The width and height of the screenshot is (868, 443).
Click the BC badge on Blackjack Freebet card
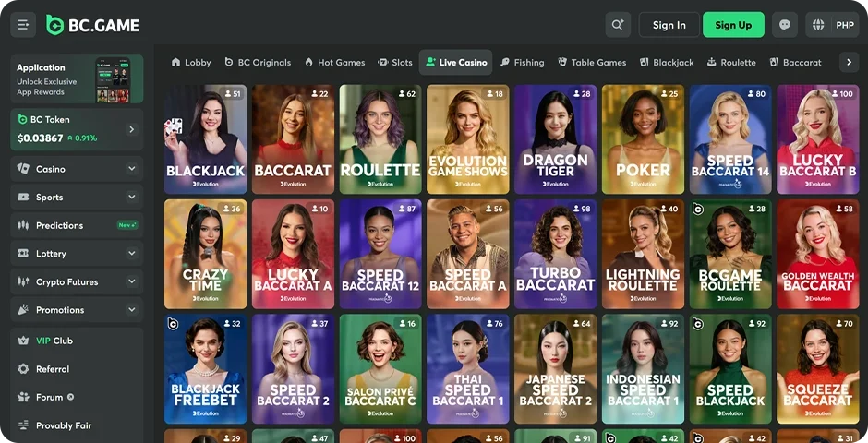(x=173, y=324)
